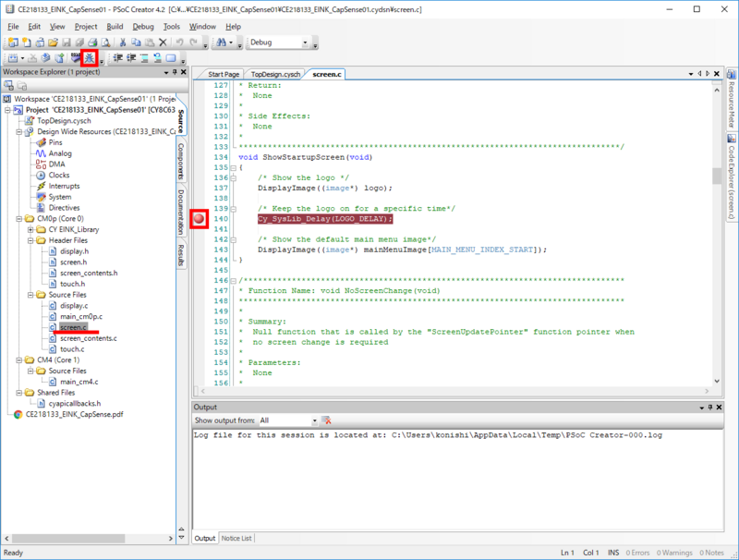Click the Print Preview icon
Screen dimensions: 739x560
click(106, 43)
